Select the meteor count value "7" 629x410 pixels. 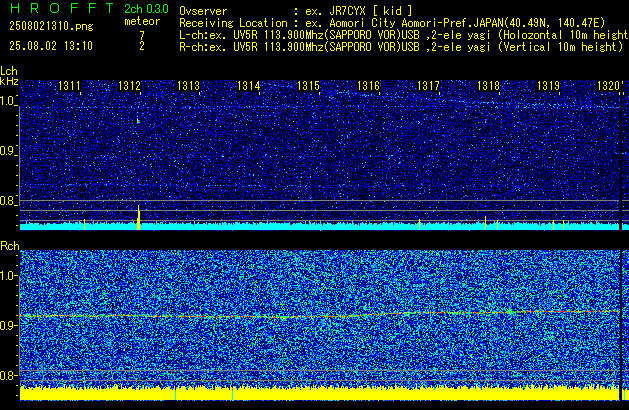point(142,36)
